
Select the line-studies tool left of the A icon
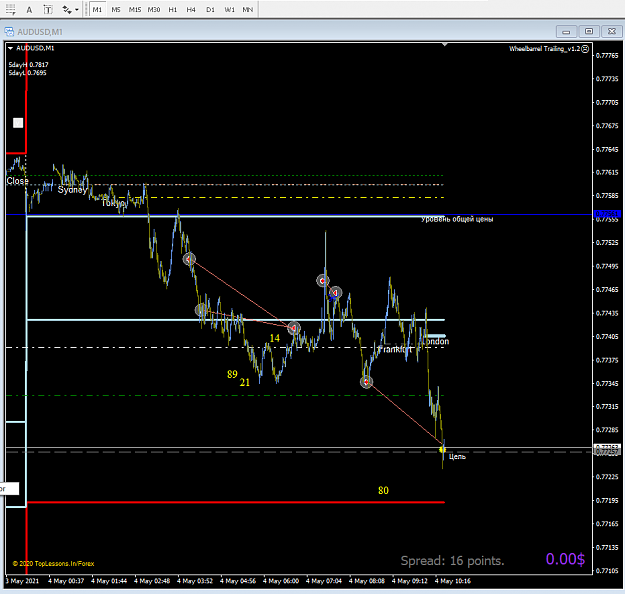click(11, 10)
